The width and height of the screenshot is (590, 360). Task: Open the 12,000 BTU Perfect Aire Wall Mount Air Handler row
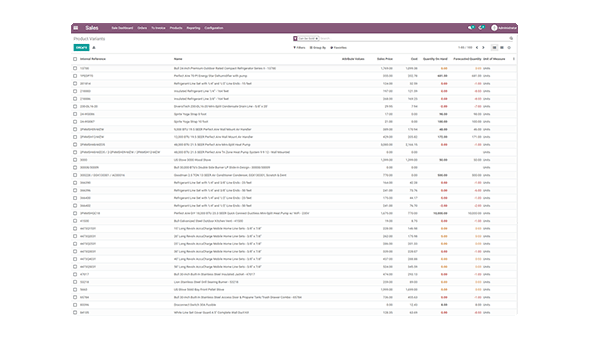point(294,137)
